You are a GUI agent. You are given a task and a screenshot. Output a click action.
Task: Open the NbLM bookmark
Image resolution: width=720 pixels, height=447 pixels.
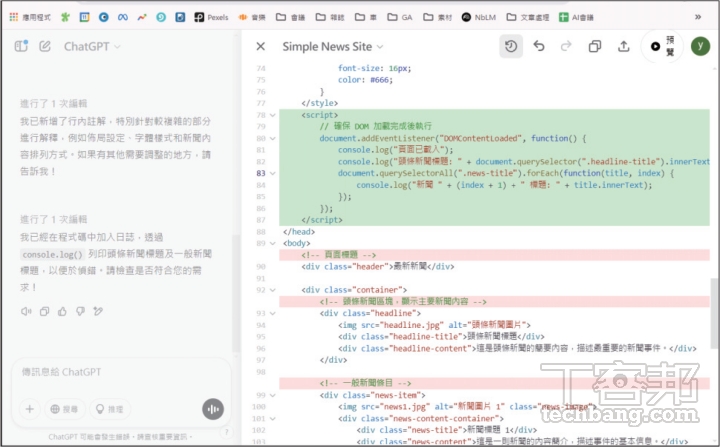point(479,17)
